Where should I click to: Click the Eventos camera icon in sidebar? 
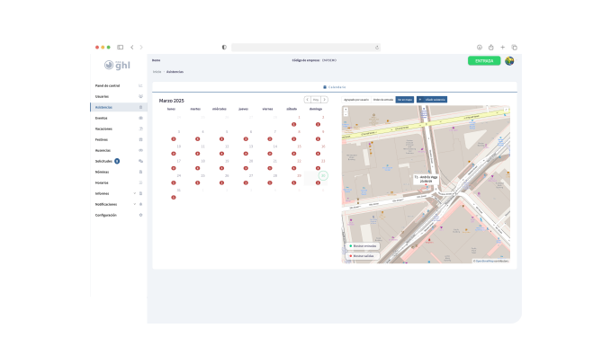(140, 118)
